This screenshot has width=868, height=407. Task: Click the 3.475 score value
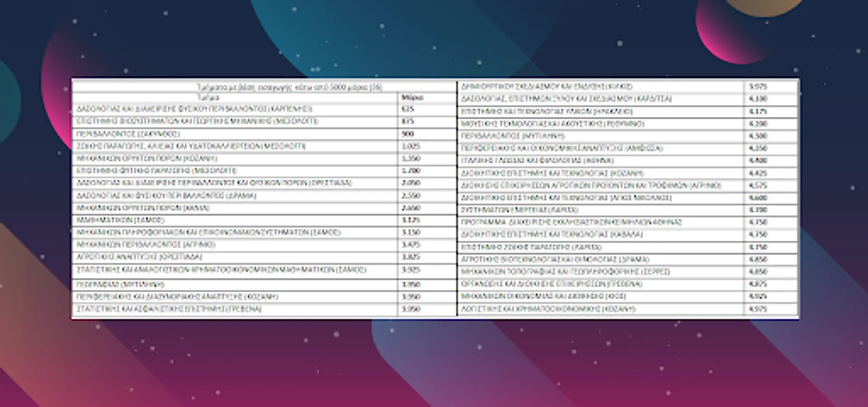(411, 245)
